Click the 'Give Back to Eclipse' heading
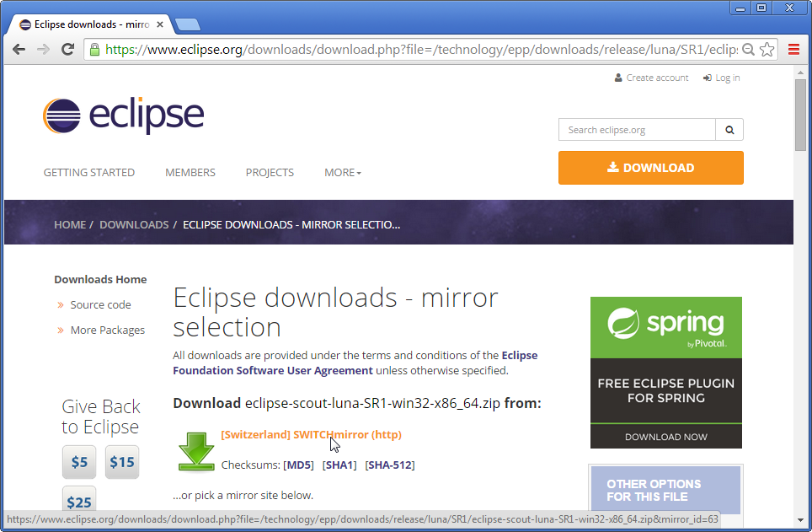This screenshot has height=532, width=812. 101,416
